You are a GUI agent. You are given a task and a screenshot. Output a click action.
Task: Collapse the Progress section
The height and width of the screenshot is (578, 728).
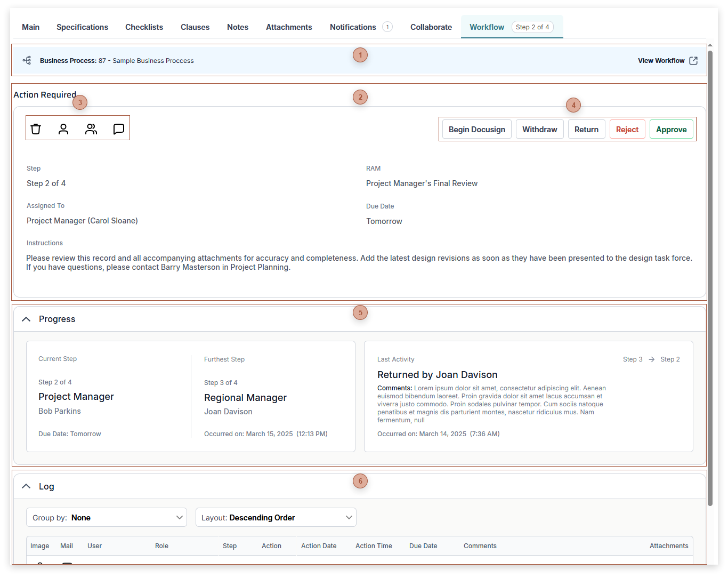point(26,318)
